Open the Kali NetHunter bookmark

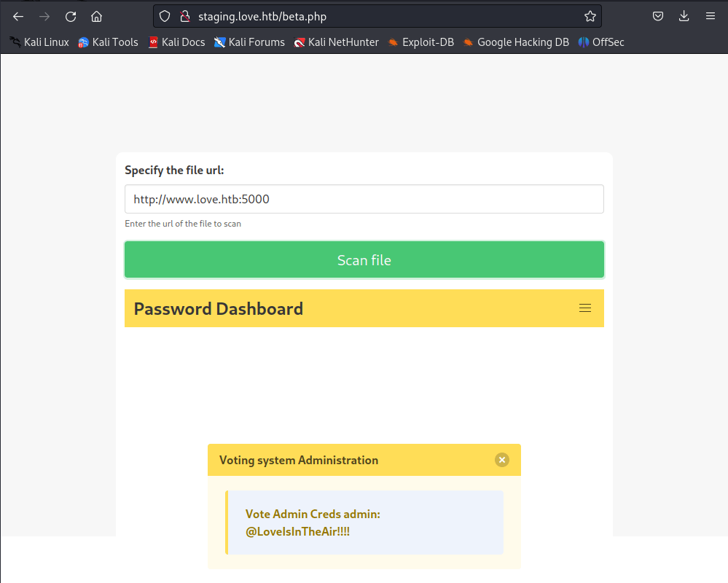[336, 42]
